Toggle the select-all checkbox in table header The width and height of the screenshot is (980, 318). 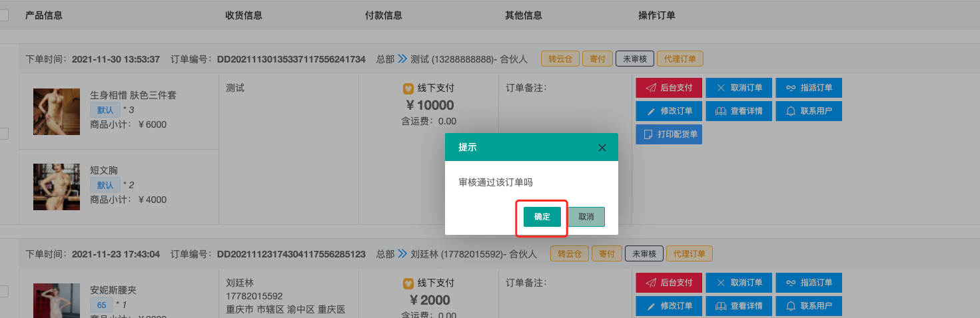(x=3, y=15)
